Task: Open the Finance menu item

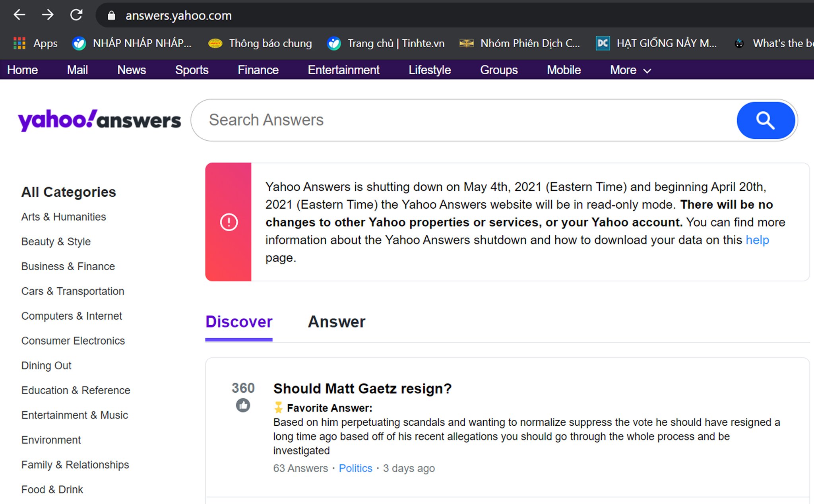Action: point(258,70)
